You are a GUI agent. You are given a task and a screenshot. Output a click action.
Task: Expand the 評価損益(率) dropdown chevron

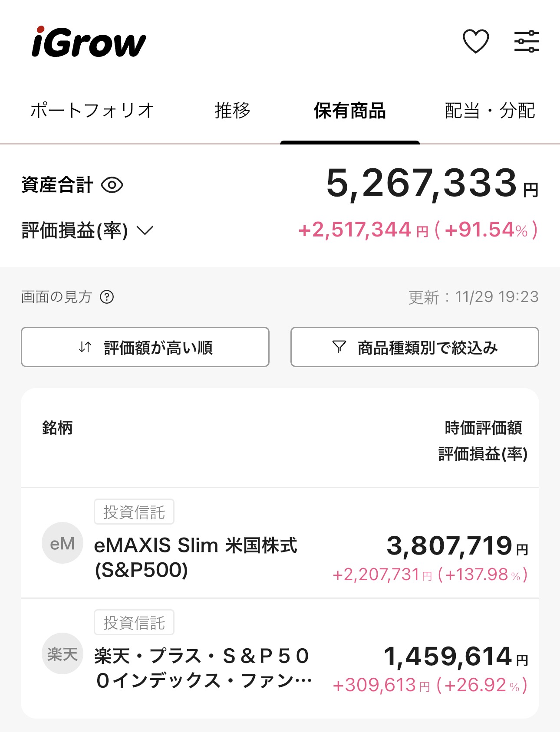point(145,230)
